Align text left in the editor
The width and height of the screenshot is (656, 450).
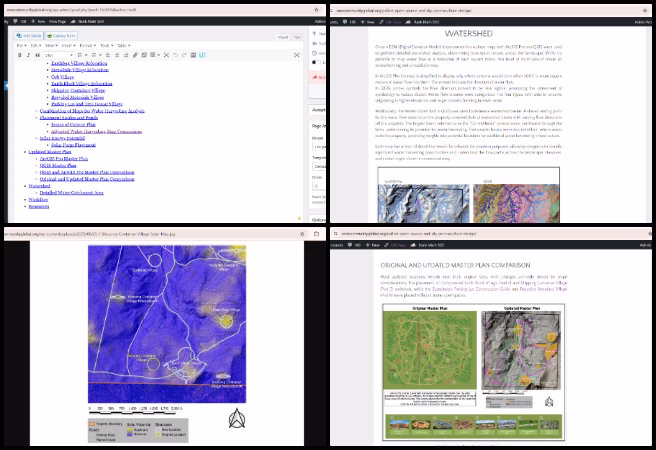point(108,55)
